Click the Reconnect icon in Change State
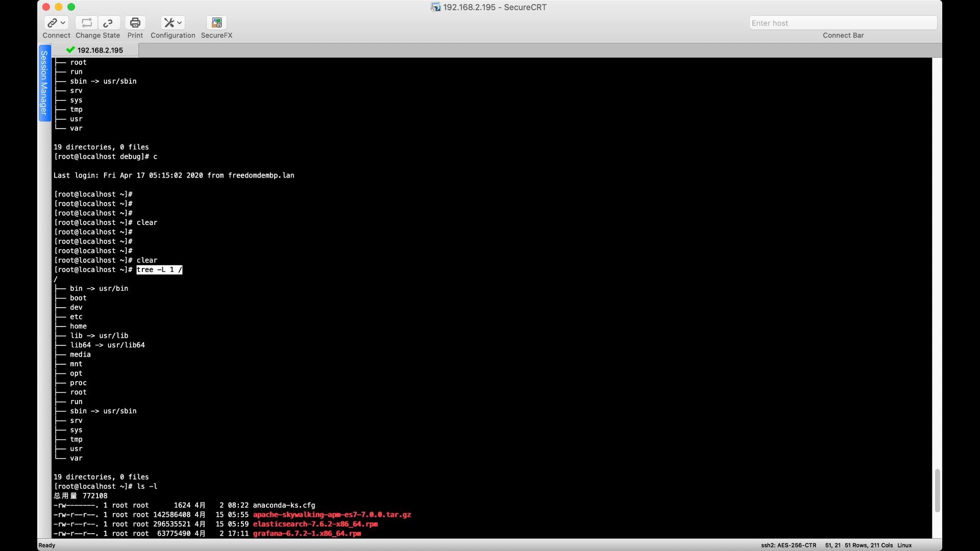The height and width of the screenshot is (551, 980). click(87, 22)
